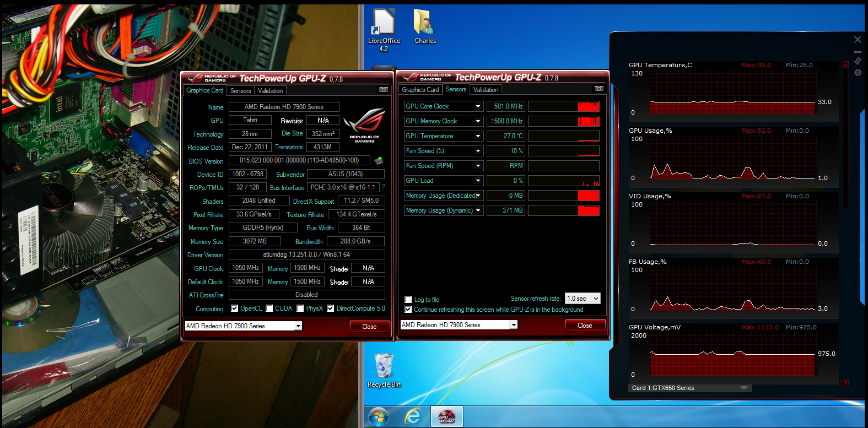Select Graphics Card tab in left GPU-Z window
This screenshot has width=868, height=428.
click(205, 90)
